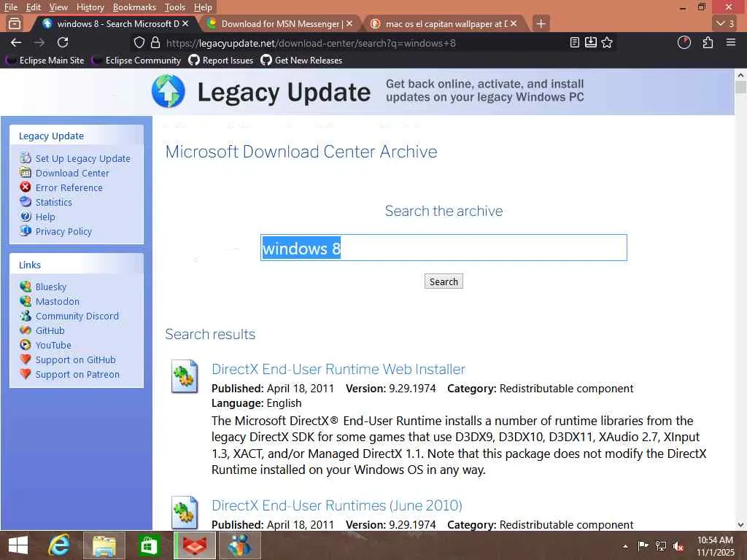Go back to the previous page
The image size is (747, 560).
(16, 43)
